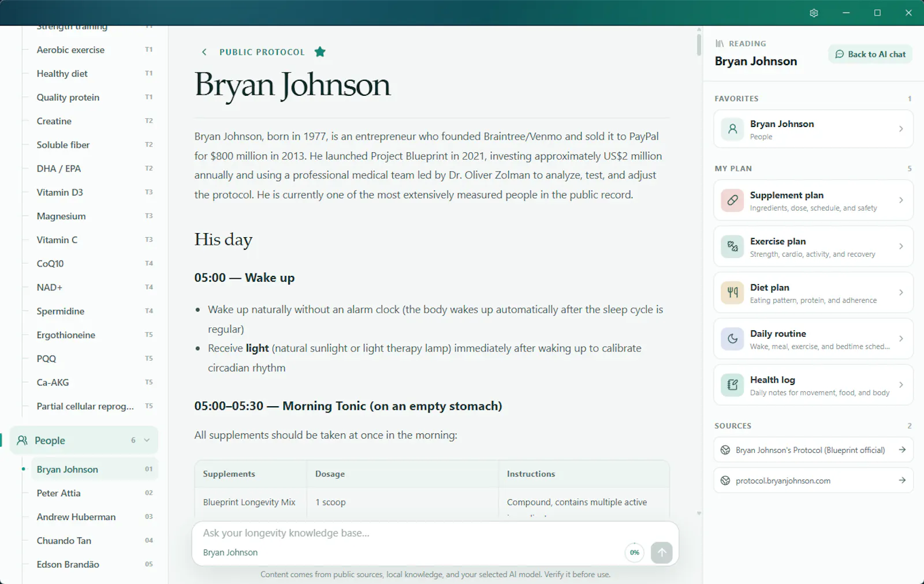Click the Health log notebook icon
The width and height of the screenshot is (924, 584).
coord(732,385)
